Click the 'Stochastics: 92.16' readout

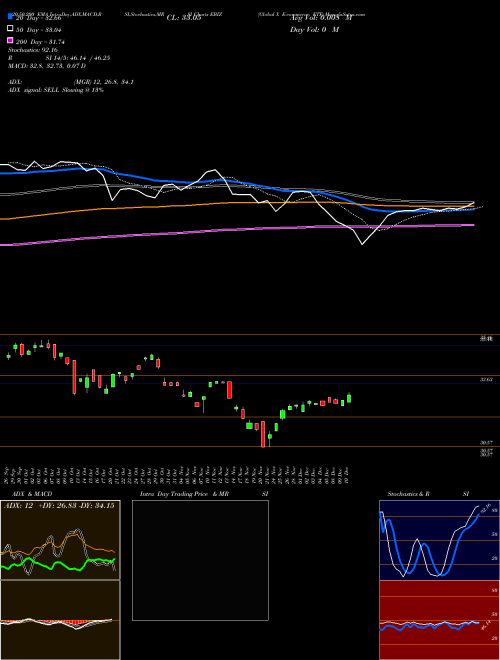33,50
